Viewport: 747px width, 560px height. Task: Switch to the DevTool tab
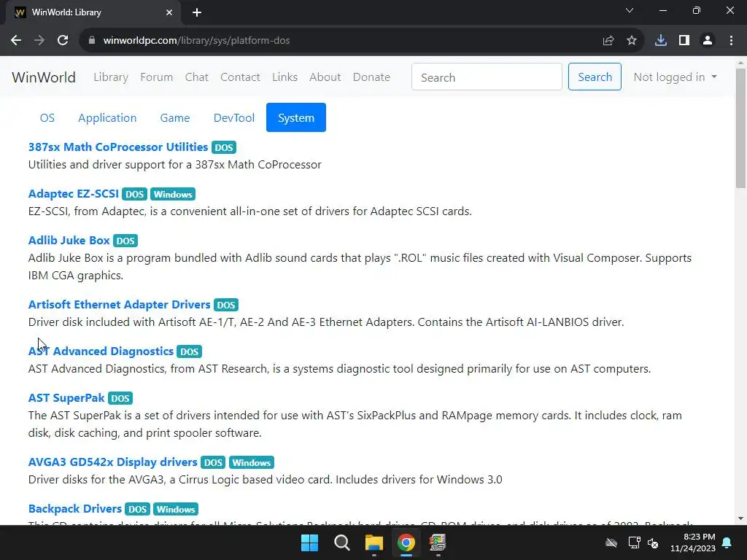tap(234, 117)
